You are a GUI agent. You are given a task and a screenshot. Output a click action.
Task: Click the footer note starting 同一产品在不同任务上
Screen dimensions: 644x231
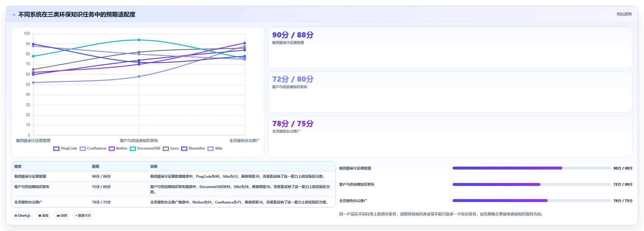[442, 214]
